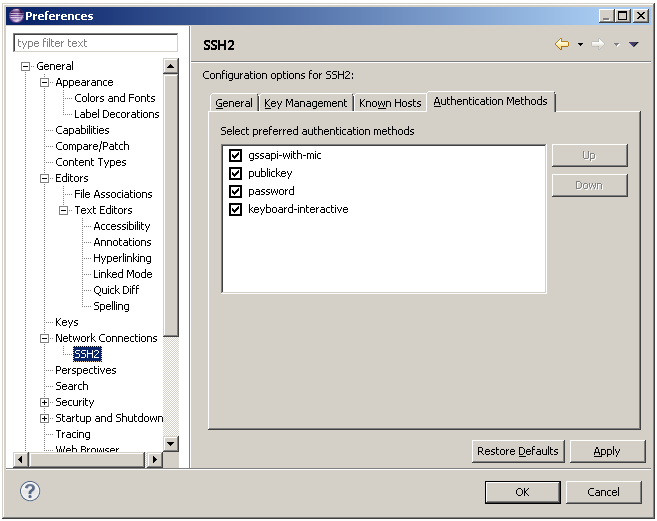Open the preferences view menu triangle
This screenshot has width=657, height=521.
click(634, 45)
